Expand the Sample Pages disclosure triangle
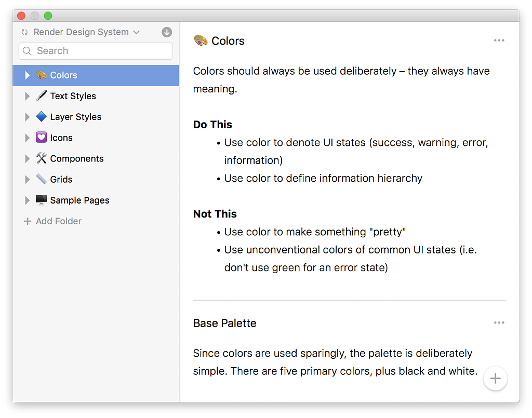 coord(28,200)
